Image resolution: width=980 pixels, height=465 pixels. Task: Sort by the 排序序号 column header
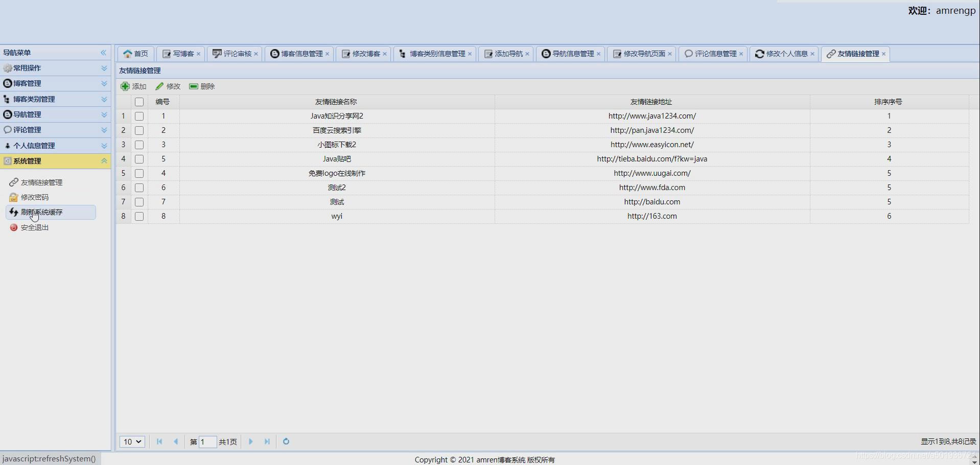pos(889,102)
